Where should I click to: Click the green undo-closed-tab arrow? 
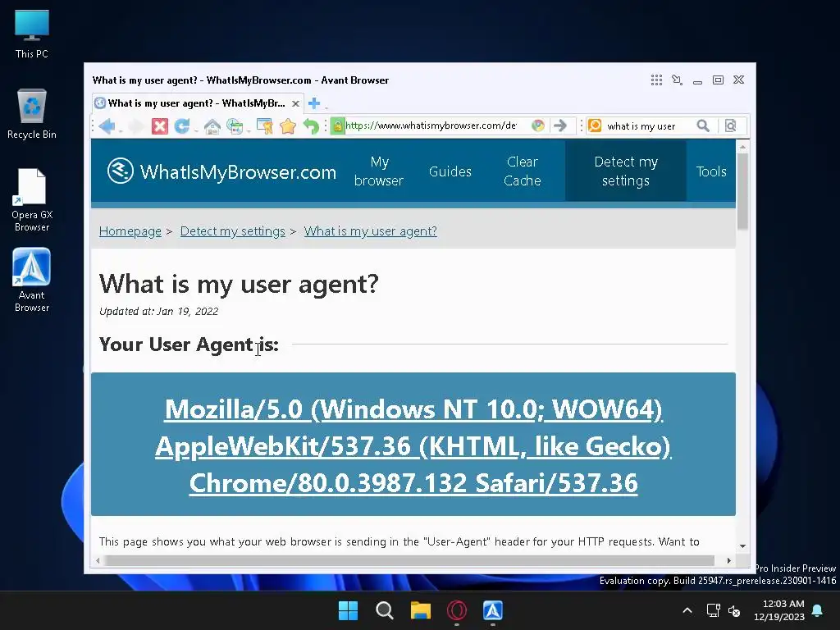tap(311, 126)
